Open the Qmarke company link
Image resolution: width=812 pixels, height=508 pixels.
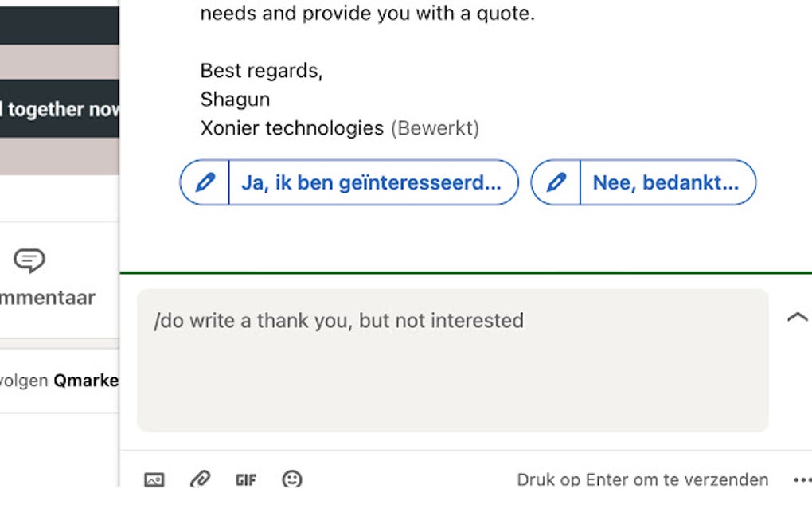[x=86, y=381]
